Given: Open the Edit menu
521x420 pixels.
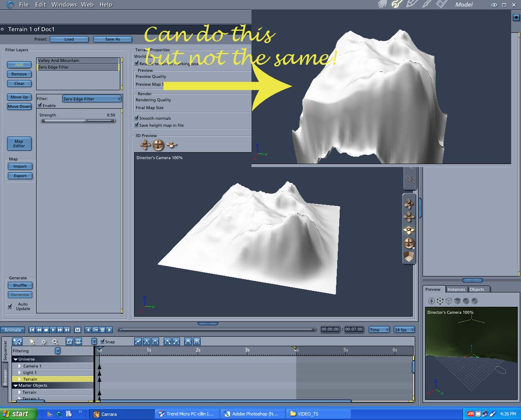Looking at the screenshot, I should (40, 5).
